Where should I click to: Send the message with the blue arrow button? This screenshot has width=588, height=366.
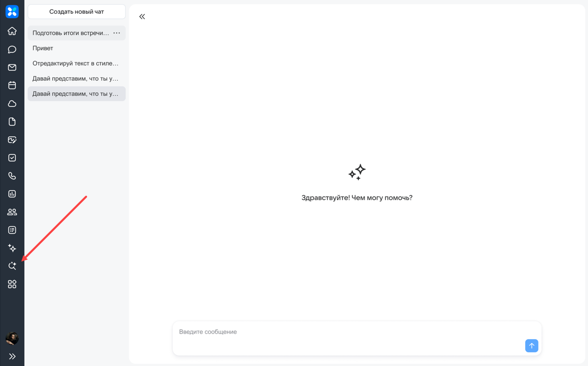click(x=531, y=346)
